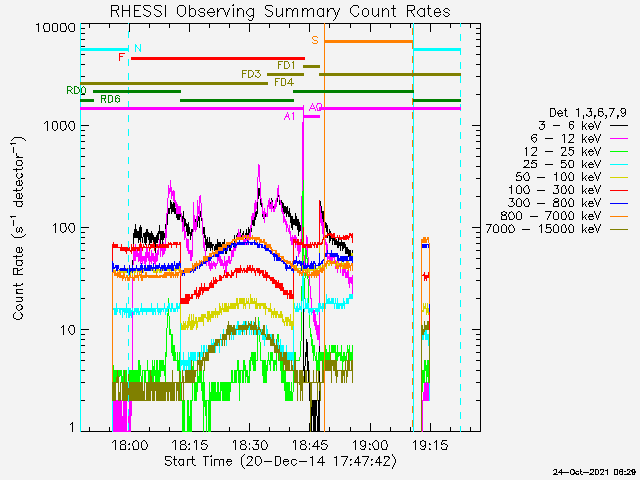Click the cyan line swatch for 25 - 50 keV
This screenshot has height=480, width=640.
(619, 164)
